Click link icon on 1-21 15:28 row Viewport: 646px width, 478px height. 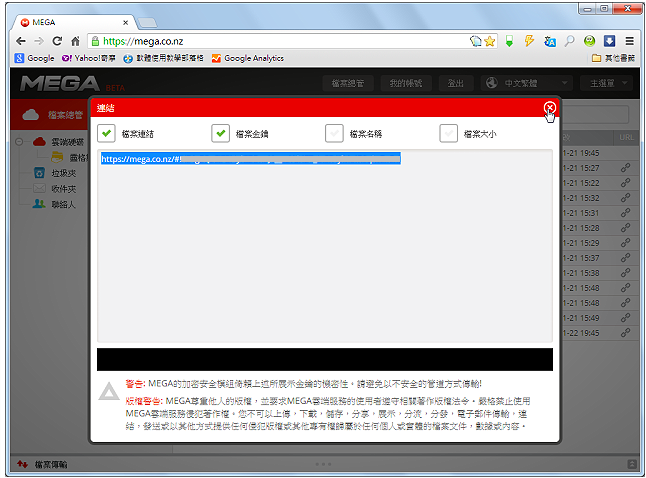pos(625,228)
